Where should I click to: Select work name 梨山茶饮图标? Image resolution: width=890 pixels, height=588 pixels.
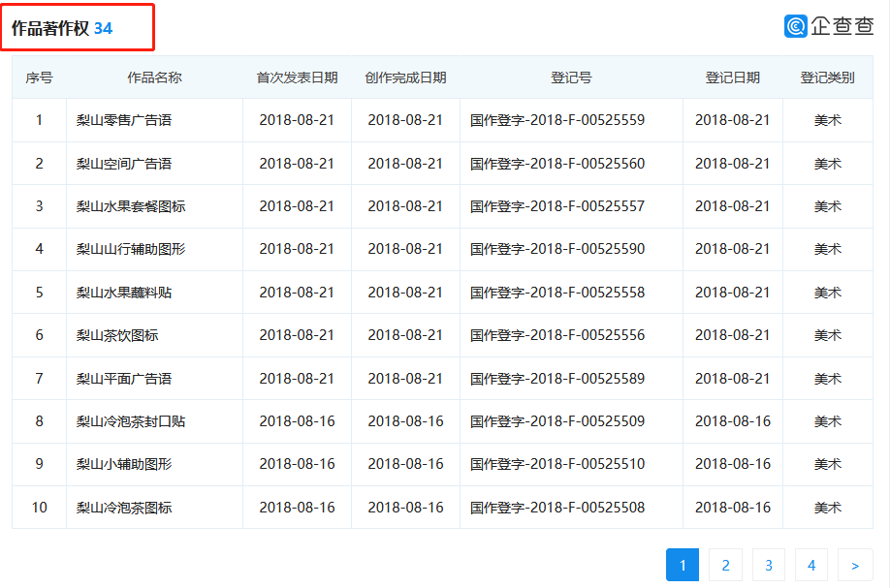pyautogui.click(x=117, y=335)
